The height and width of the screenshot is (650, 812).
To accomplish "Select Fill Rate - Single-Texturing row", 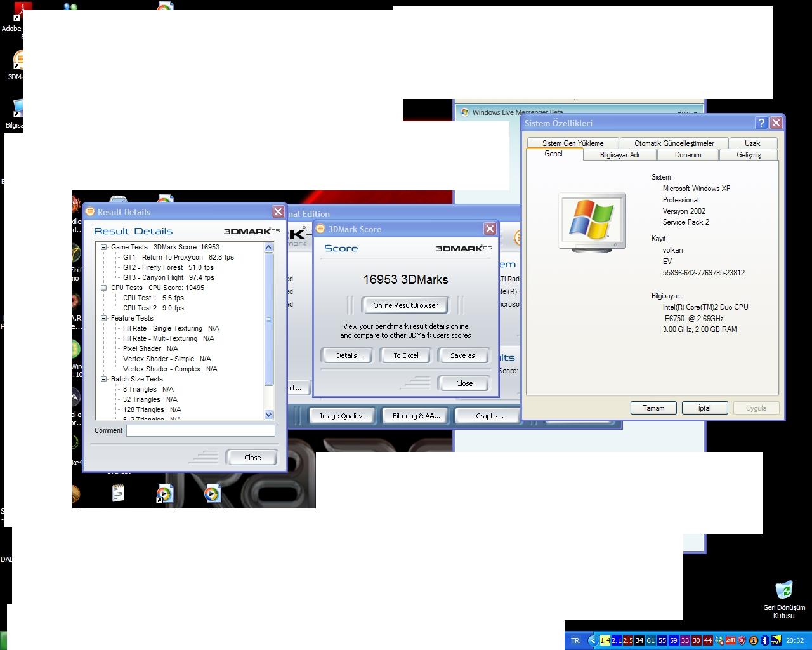I will [171, 329].
